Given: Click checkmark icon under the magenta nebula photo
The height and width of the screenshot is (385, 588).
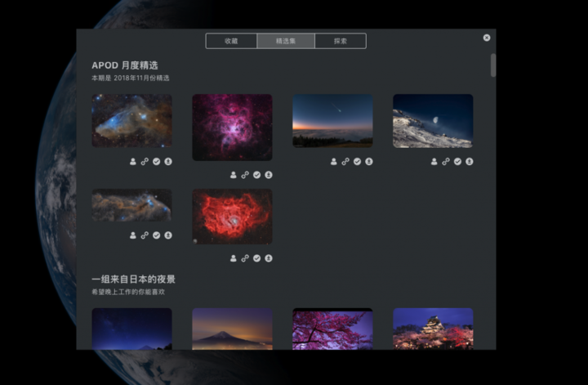Looking at the screenshot, I should pos(257,175).
